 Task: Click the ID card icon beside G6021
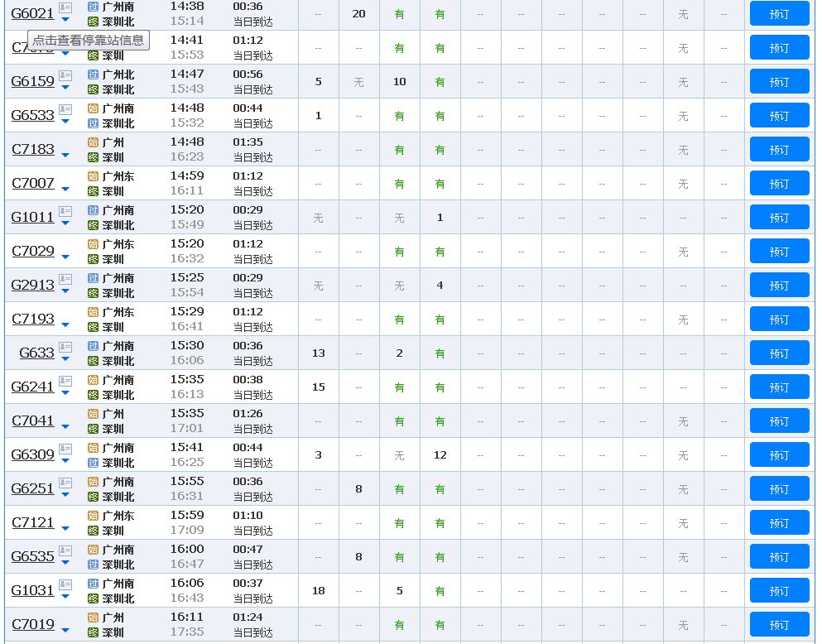click(65, 7)
